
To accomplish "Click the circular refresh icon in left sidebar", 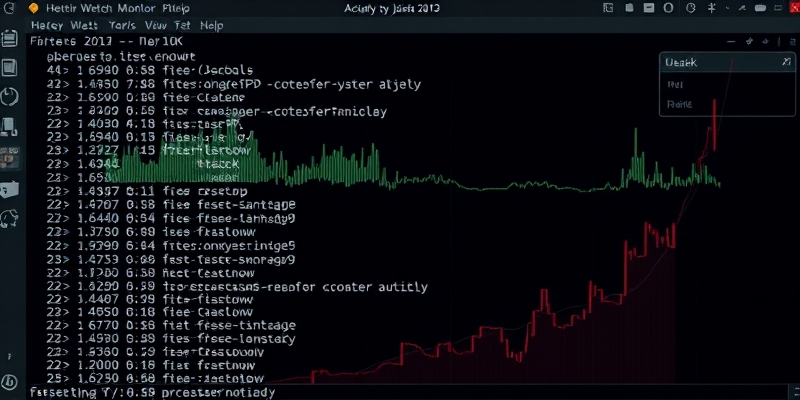I will (10, 96).
